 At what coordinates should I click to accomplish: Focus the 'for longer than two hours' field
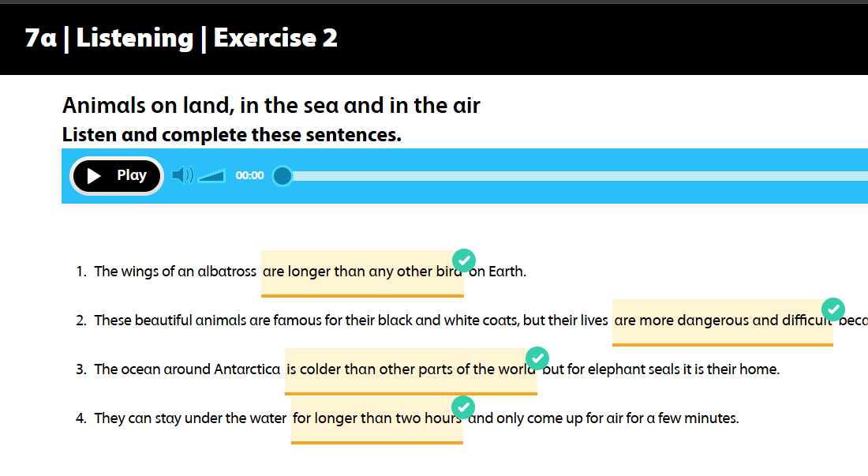click(376, 419)
